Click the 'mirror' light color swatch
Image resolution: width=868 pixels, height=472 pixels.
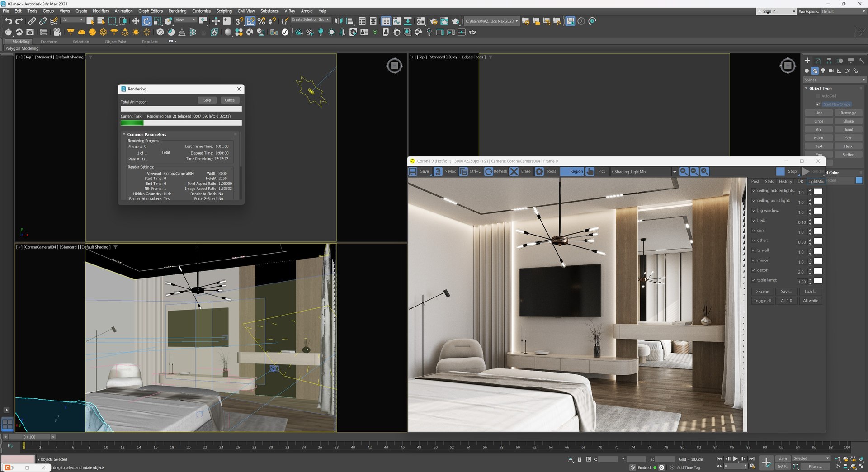818,261
